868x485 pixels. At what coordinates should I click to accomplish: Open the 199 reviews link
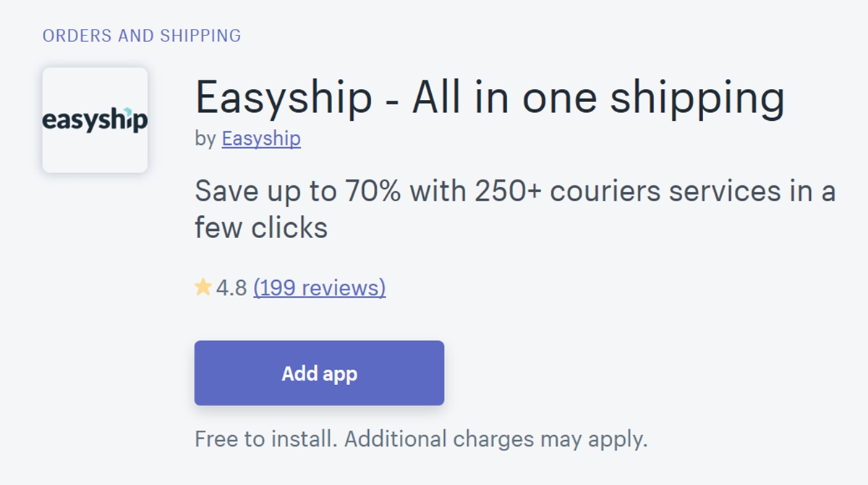(319, 287)
